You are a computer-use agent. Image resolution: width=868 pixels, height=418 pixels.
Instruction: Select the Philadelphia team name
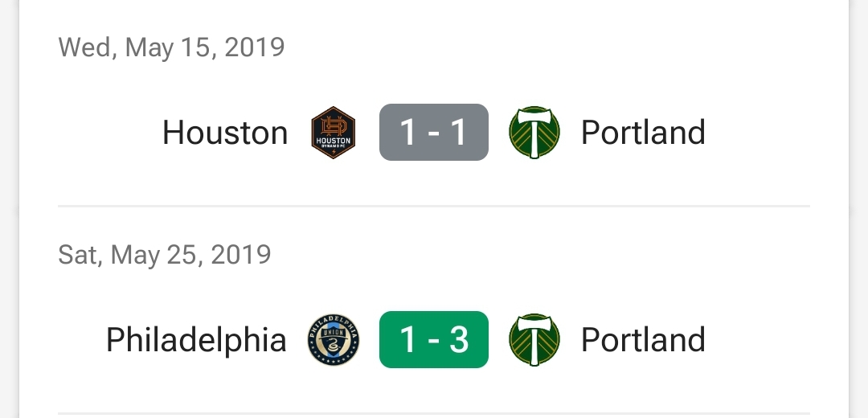(196, 340)
